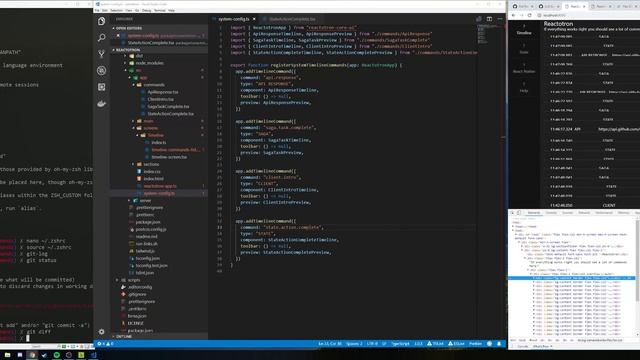
Task: Open the Extensions view in VS Code
Action: 102,87
